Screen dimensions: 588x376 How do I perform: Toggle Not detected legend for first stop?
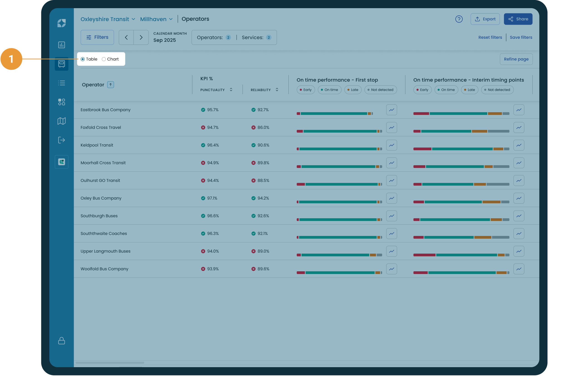point(380,90)
